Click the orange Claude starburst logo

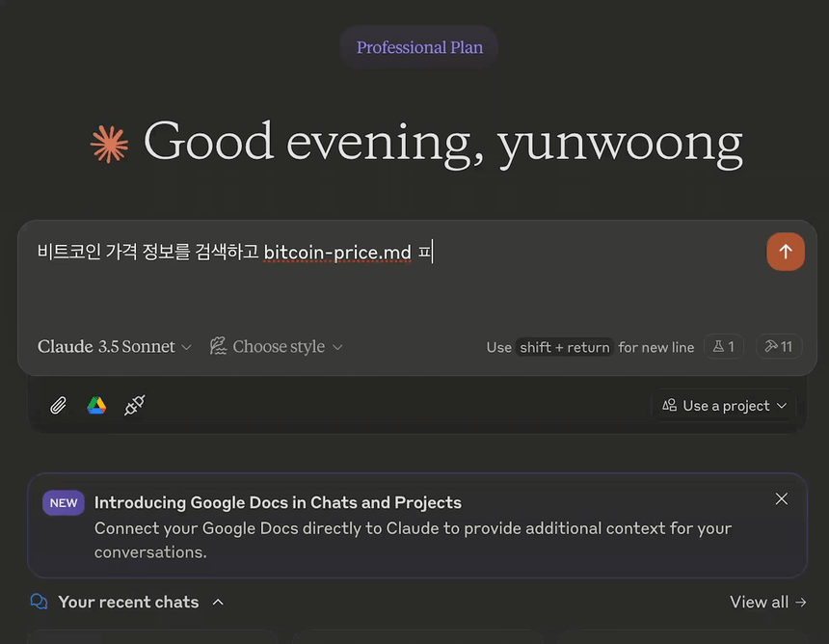[x=109, y=144]
